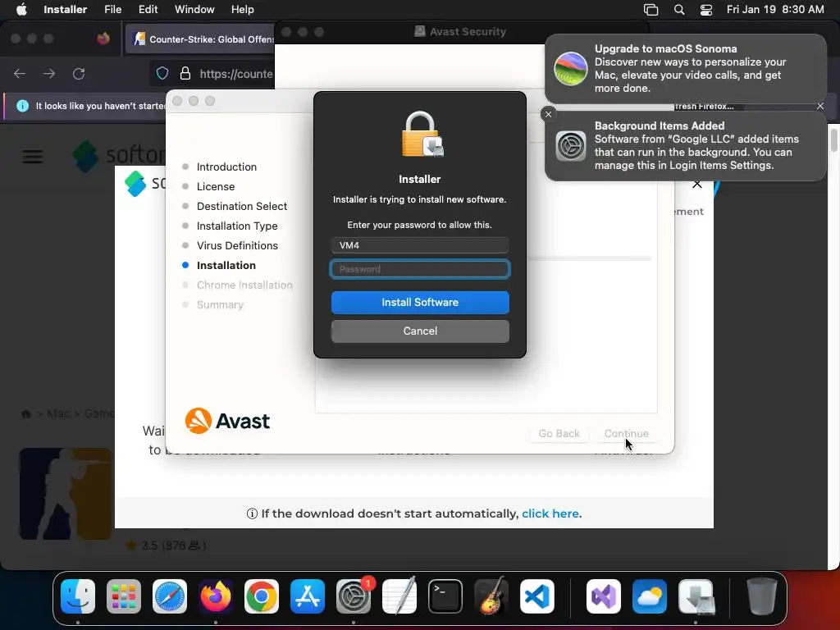Viewport: 840px width, 630px height.
Task: Open the cloud weather app in Dock
Action: click(650, 596)
